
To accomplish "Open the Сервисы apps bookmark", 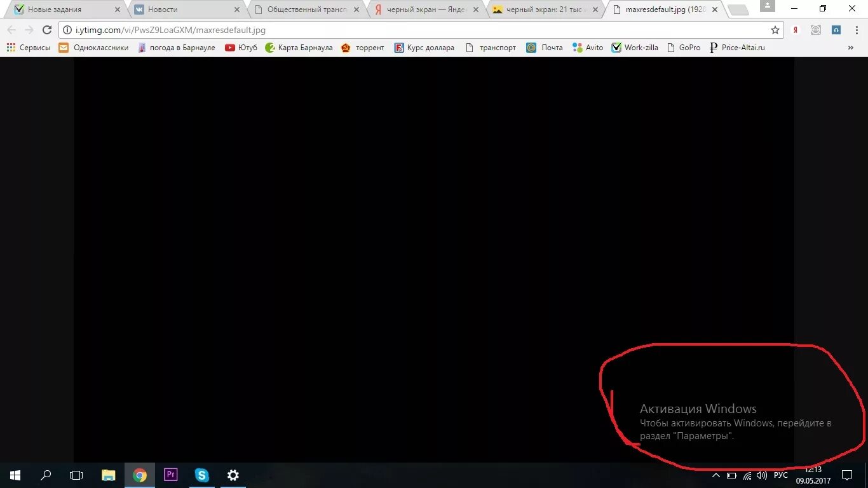I will tap(28, 48).
